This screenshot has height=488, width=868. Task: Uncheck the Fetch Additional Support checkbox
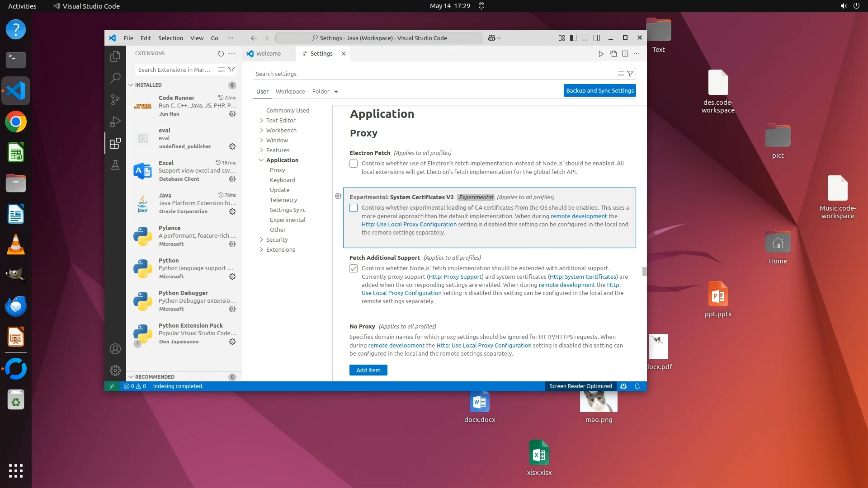354,268
